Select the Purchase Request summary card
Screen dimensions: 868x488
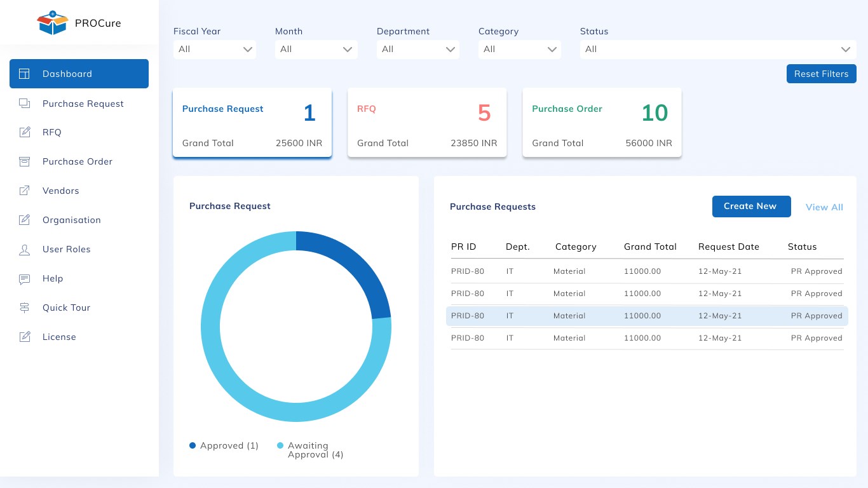pyautogui.click(x=252, y=123)
